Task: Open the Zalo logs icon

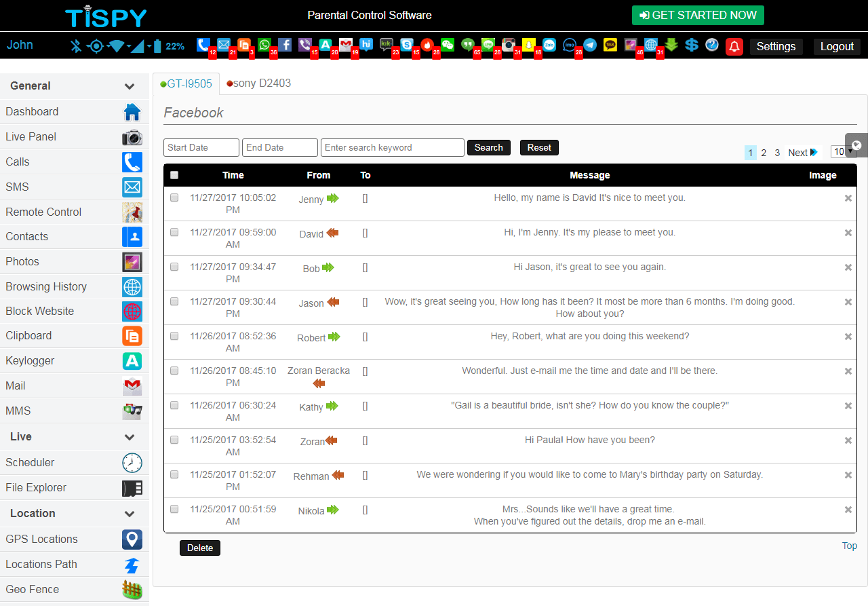Action: [x=549, y=45]
